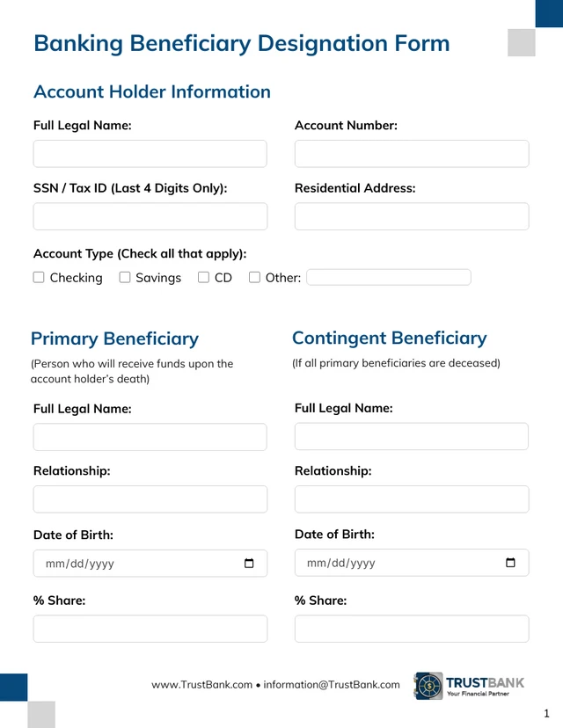The height and width of the screenshot is (728, 563).
Task: Open Primary Beneficiary date picker calendar icon
Action: point(249,564)
